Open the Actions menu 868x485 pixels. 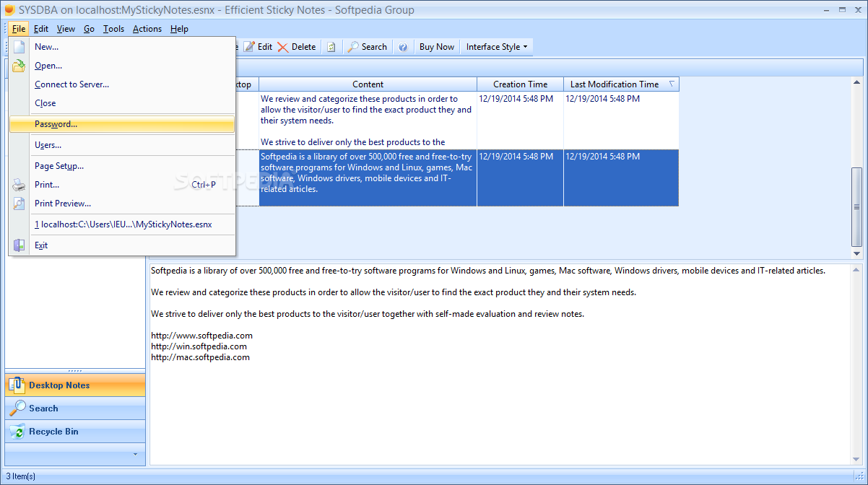[x=147, y=29]
